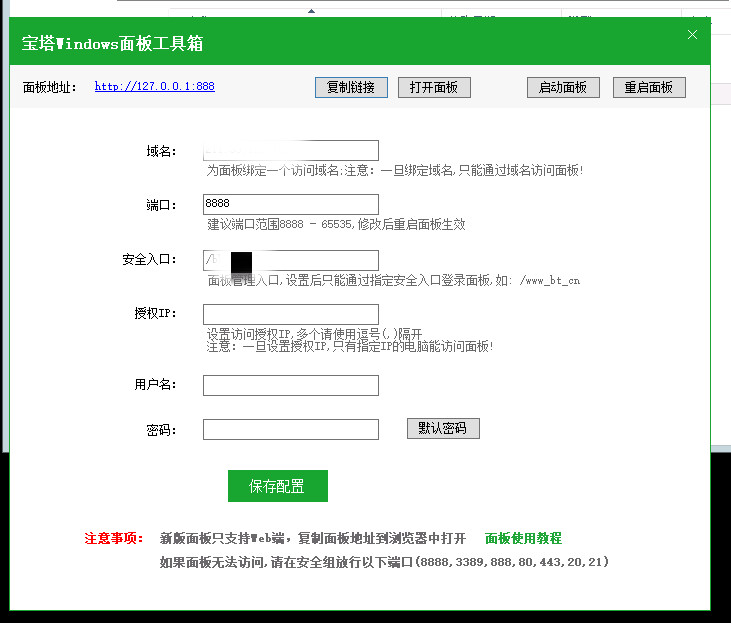
Task: Click the 宝塔Windows面板工具箱 title text
Action: [x=112, y=43]
